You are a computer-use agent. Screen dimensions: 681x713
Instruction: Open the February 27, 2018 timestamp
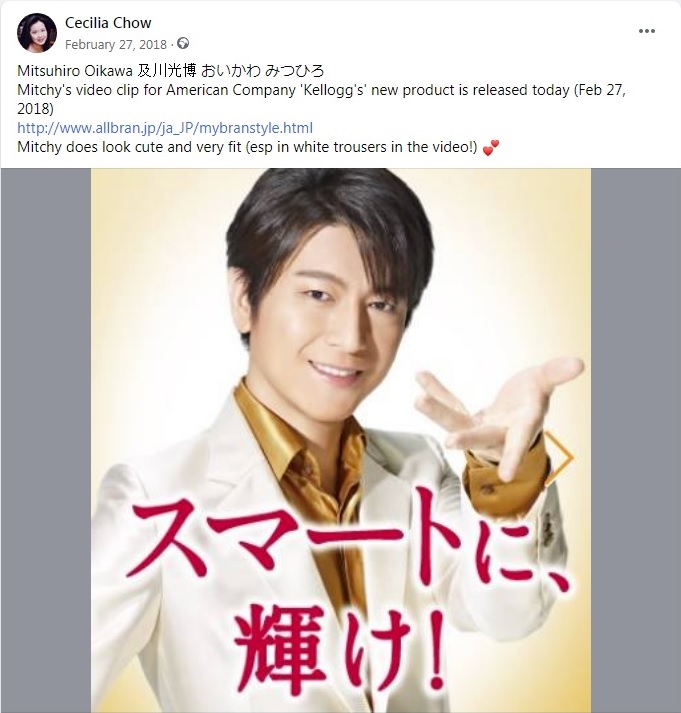115,45
